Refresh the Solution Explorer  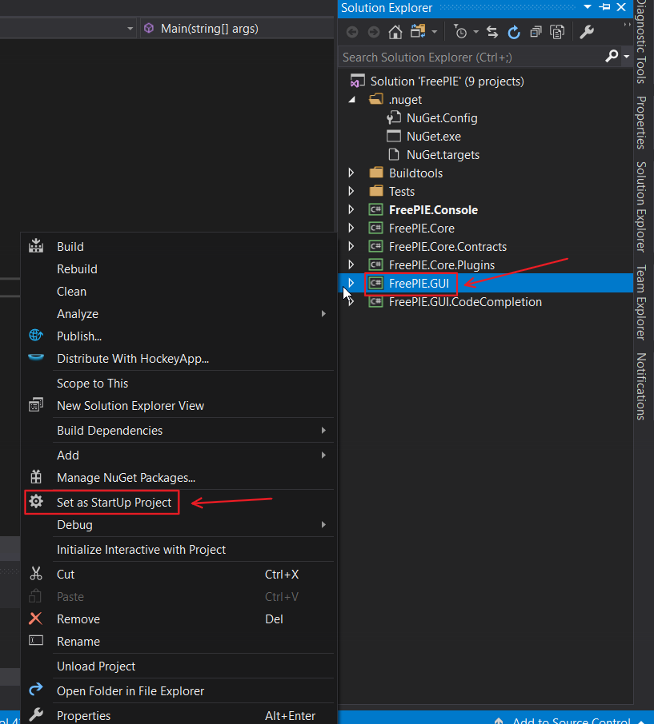(514, 32)
